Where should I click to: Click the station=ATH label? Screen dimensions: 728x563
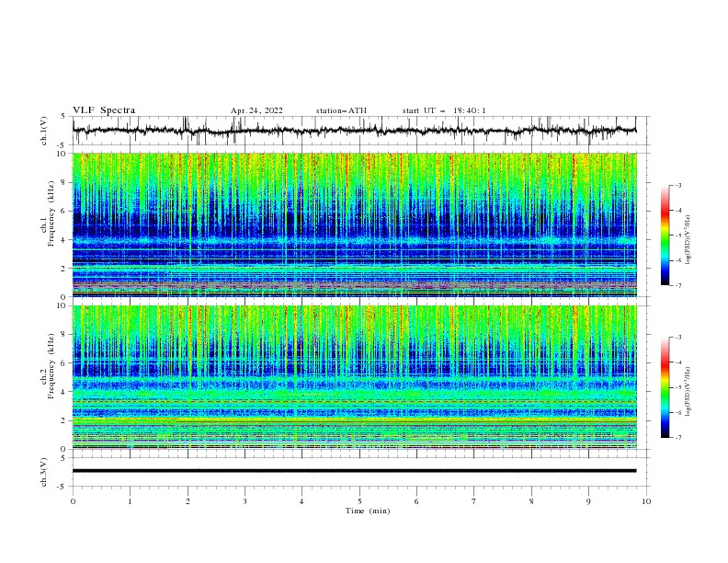(x=341, y=110)
